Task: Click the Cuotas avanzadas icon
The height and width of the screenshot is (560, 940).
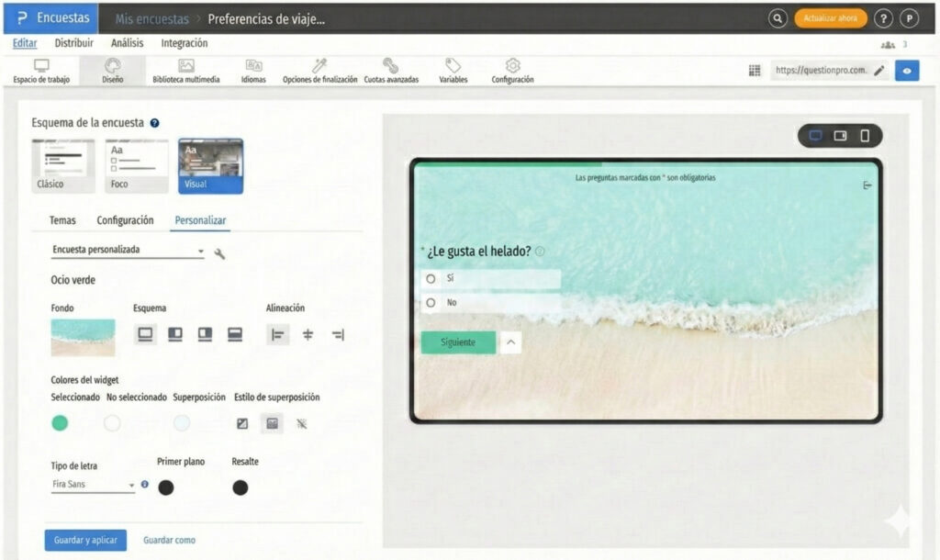Action: [393, 72]
